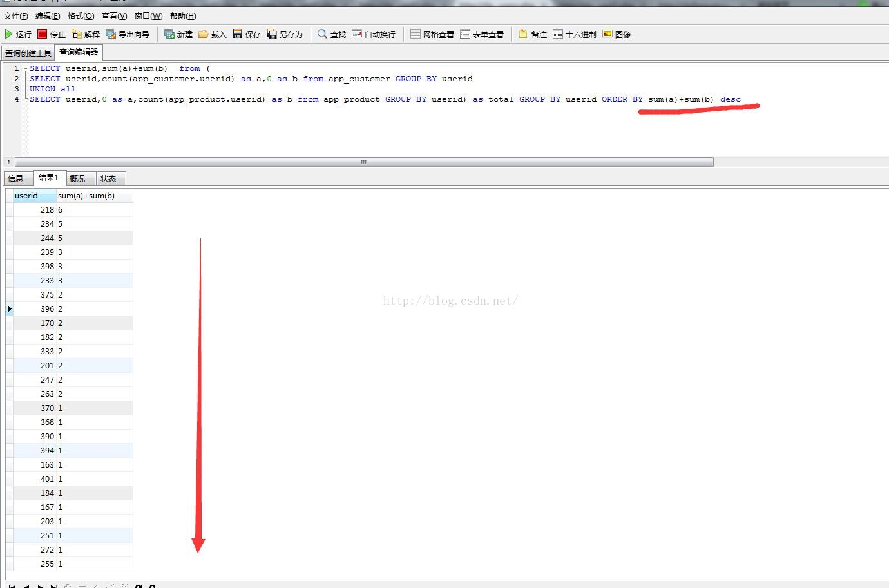Create a new query with 新建

click(x=178, y=34)
